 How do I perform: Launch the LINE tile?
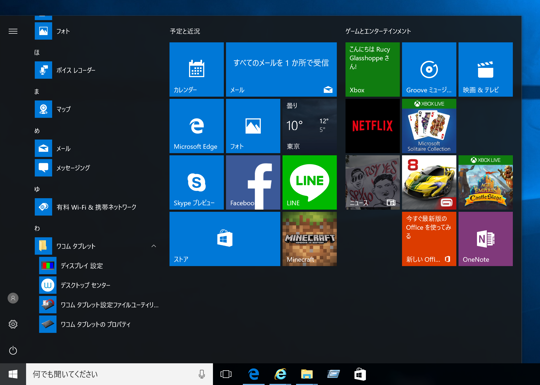310,182
